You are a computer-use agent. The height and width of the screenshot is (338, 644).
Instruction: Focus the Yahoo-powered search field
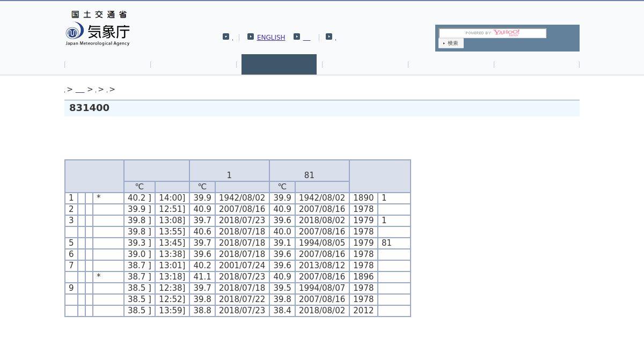(493, 33)
